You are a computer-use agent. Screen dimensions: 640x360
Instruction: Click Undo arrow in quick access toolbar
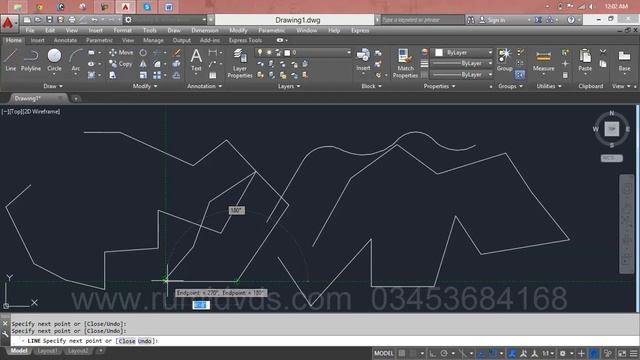[94, 20]
